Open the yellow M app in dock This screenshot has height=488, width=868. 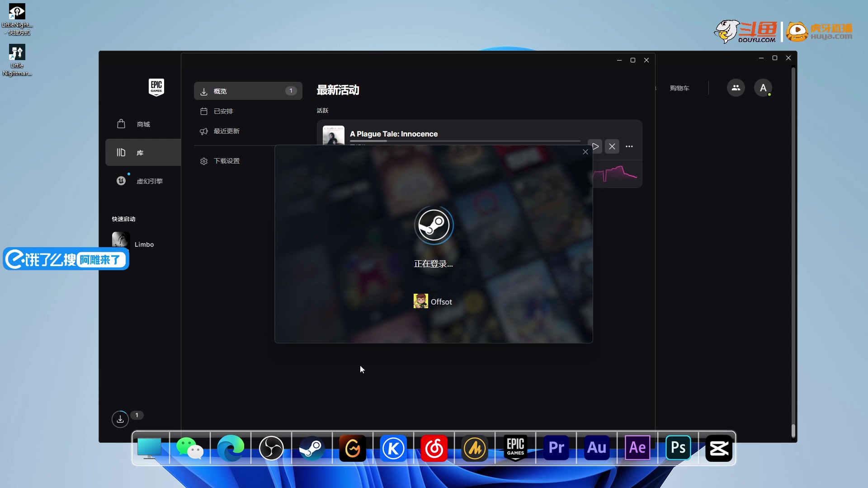click(475, 448)
